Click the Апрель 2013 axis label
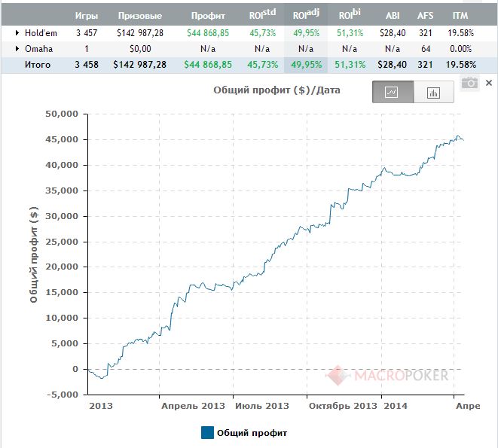 (x=193, y=406)
